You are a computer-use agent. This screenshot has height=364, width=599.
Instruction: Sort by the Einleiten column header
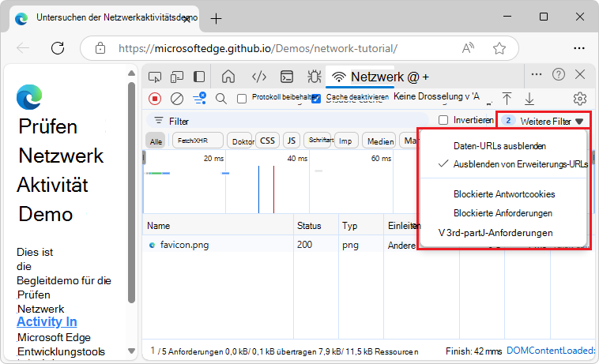click(401, 226)
